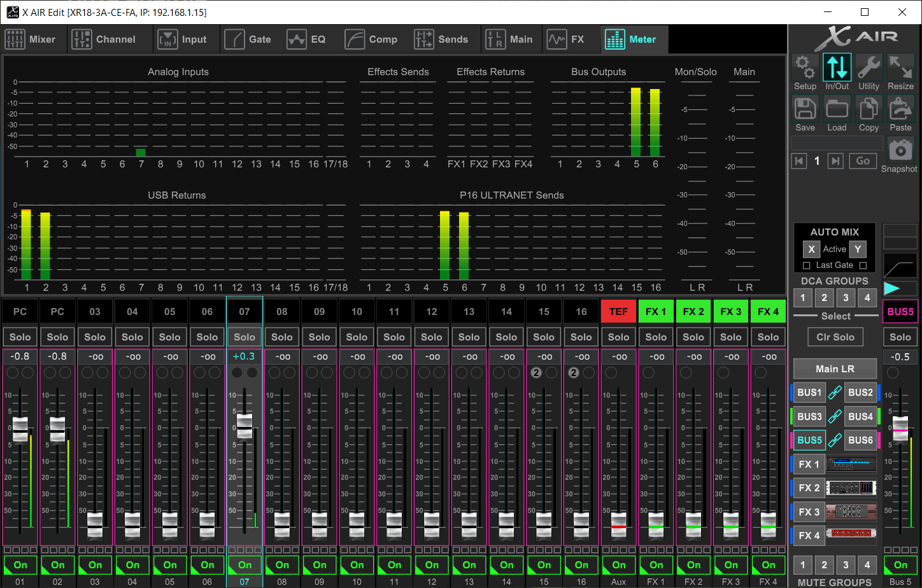Click the Copy documents icon
Screen dimensions: 922x588
click(869, 109)
